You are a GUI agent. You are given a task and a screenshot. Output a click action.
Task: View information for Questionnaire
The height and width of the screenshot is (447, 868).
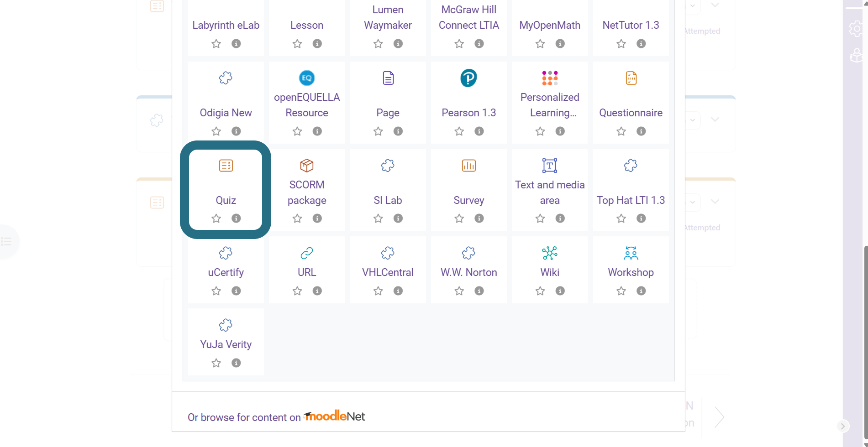pyautogui.click(x=641, y=131)
